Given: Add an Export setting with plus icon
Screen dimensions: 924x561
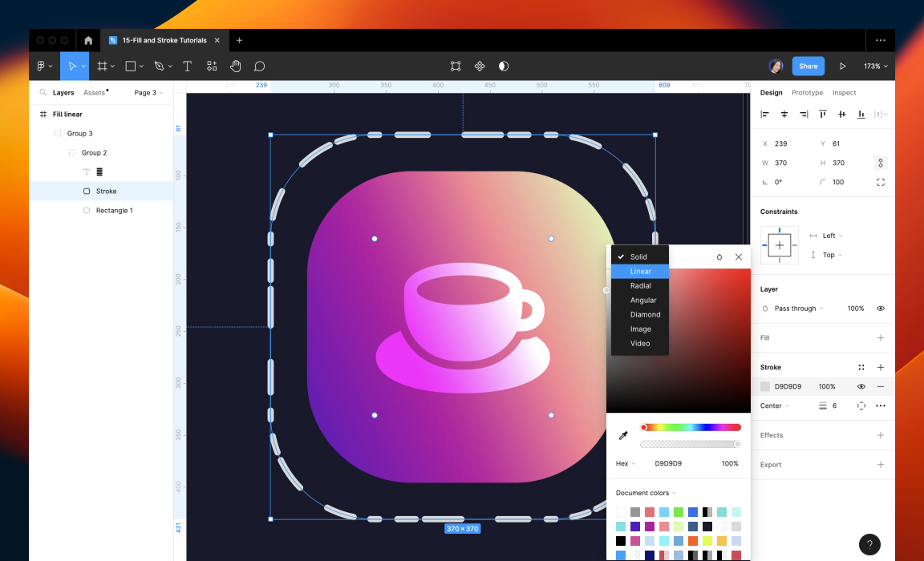Looking at the screenshot, I should click(881, 465).
